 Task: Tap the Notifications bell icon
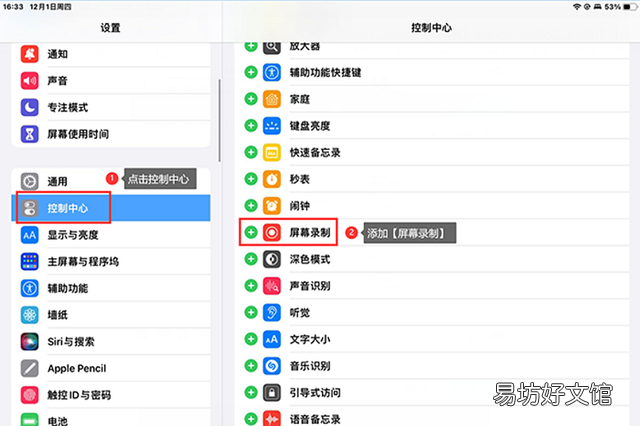tap(29, 54)
